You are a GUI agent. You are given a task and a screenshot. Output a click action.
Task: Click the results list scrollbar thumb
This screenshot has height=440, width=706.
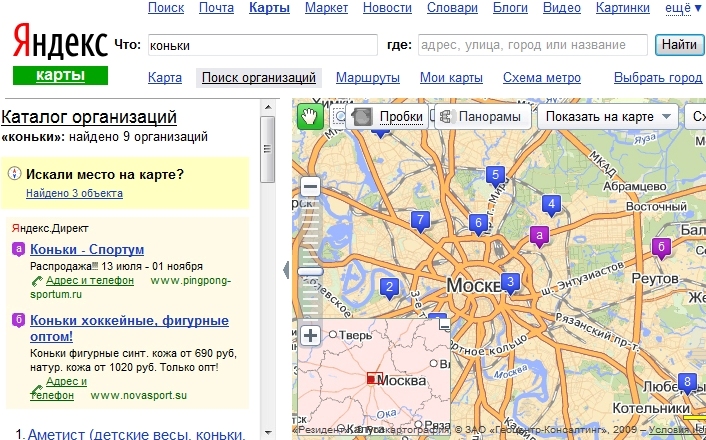267,149
